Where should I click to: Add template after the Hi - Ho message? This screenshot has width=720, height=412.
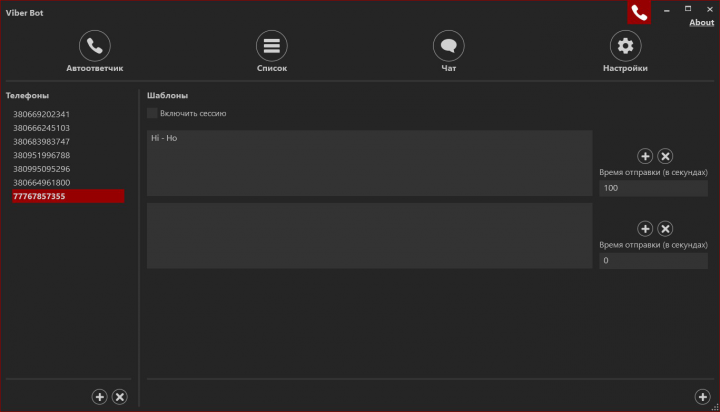(x=645, y=156)
